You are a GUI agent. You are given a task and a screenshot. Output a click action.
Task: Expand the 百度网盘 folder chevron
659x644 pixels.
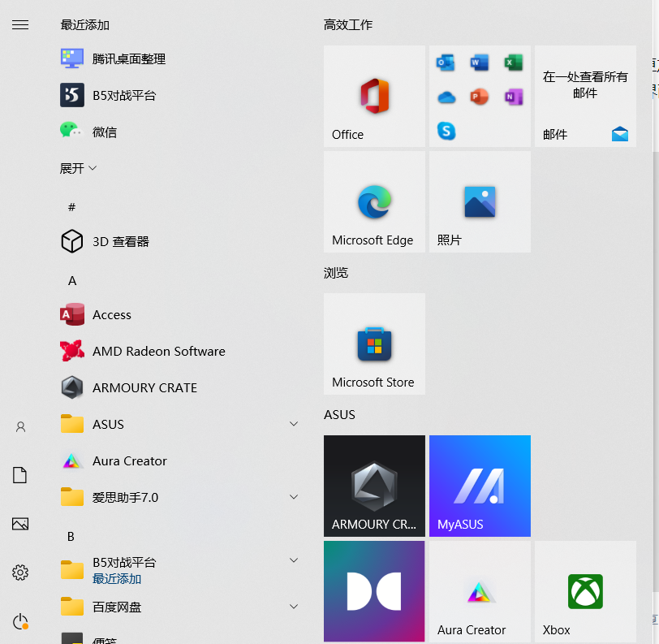coord(294,607)
